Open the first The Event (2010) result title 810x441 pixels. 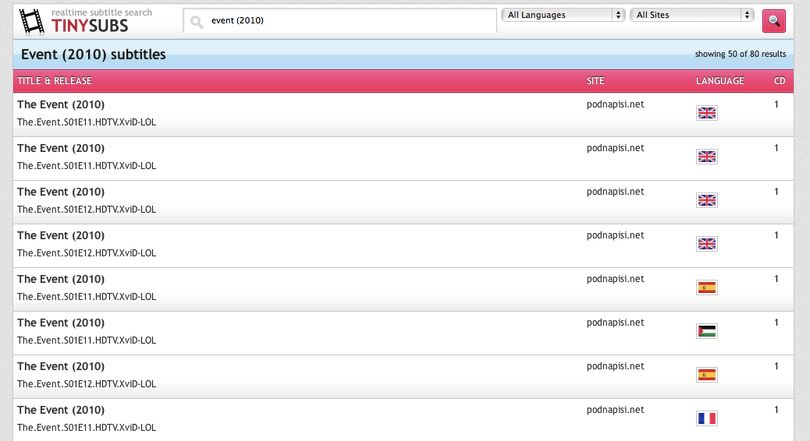coord(60,104)
